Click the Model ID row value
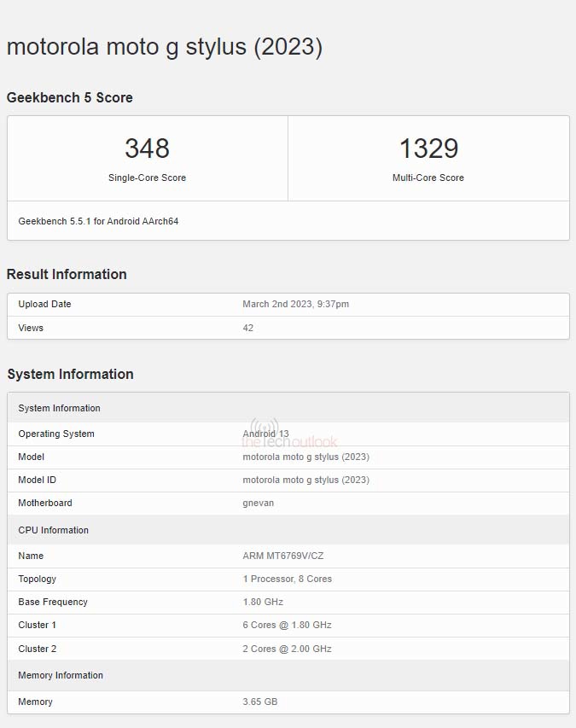The height and width of the screenshot is (728, 576). (305, 480)
